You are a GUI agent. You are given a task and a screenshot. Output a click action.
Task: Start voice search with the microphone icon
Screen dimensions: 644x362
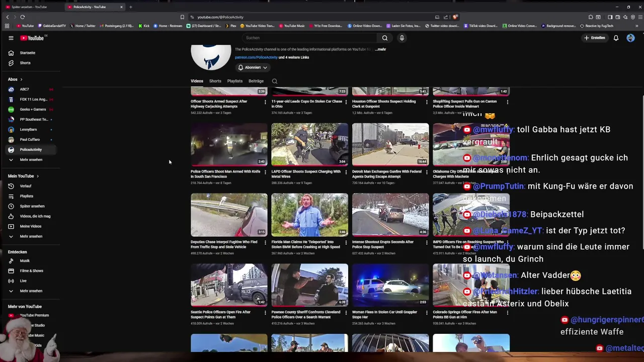click(x=401, y=38)
